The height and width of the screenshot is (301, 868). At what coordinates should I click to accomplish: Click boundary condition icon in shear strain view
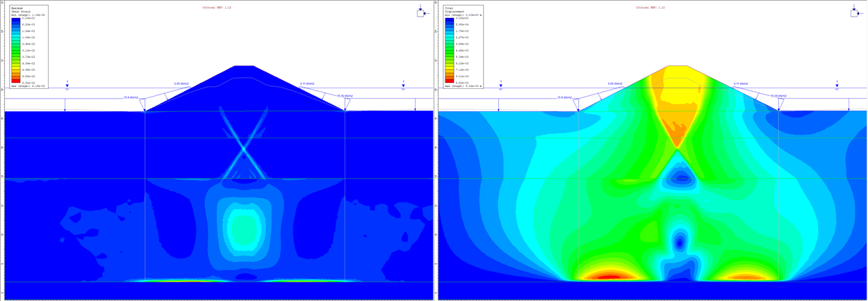(x=421, y=13)
